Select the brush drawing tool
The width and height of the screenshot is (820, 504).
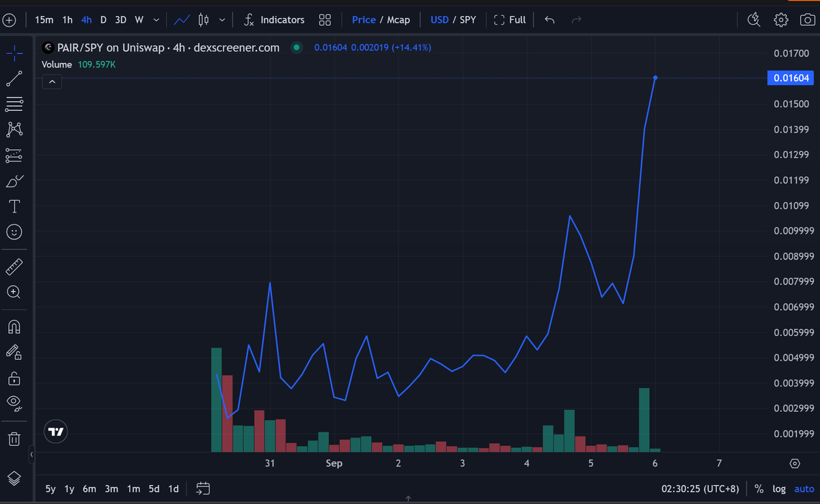[14, 181]
